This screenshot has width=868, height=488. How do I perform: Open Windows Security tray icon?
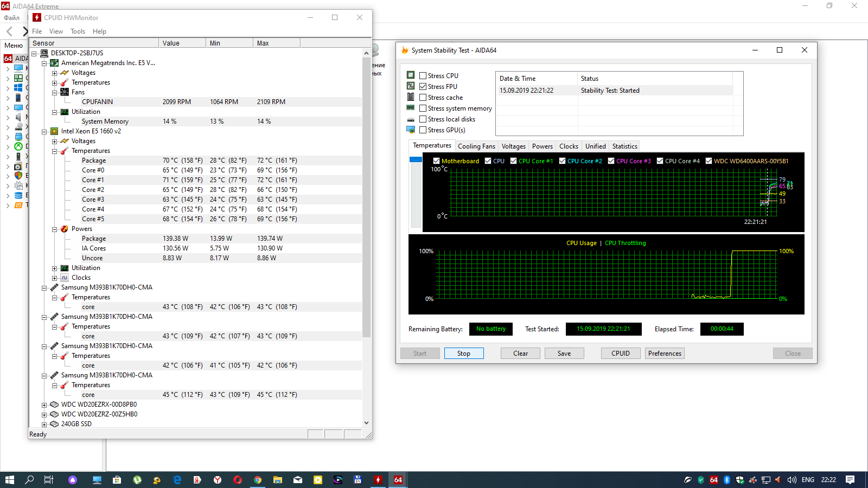[739, 480]
